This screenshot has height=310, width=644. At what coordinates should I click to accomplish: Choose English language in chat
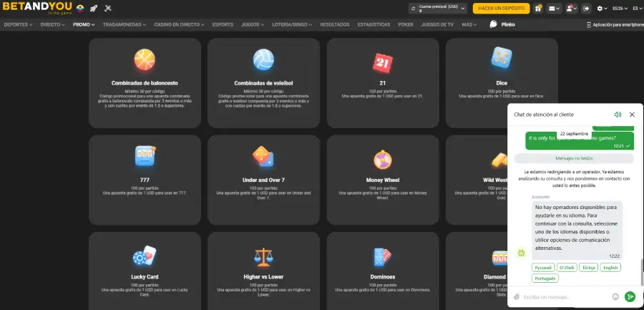[x=610, y=268]
